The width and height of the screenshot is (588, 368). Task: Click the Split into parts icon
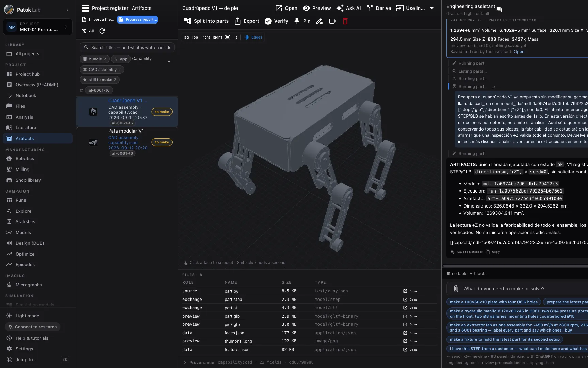pyautogui.click(x=187, y=21)
